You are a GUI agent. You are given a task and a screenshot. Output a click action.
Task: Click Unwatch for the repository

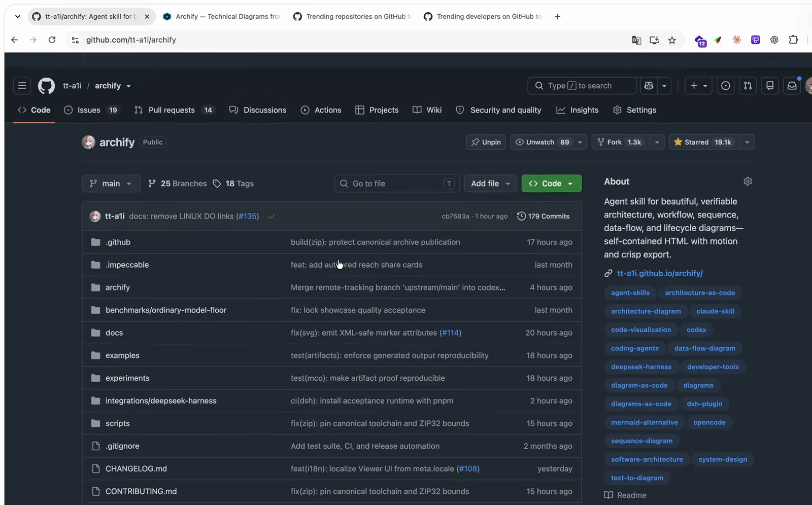coord(542,142)
